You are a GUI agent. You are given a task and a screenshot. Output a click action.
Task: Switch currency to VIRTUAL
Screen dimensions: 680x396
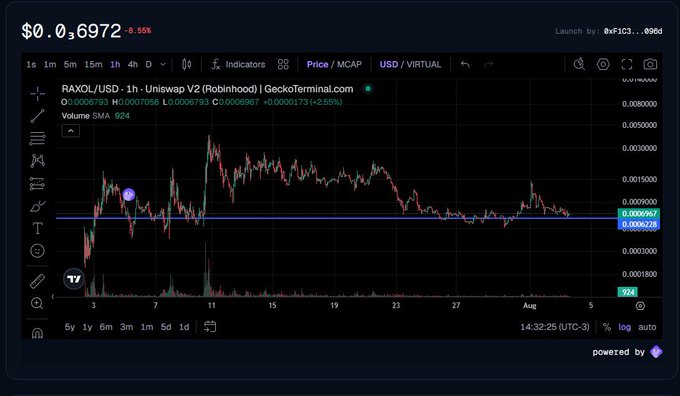tap(424, 65)
